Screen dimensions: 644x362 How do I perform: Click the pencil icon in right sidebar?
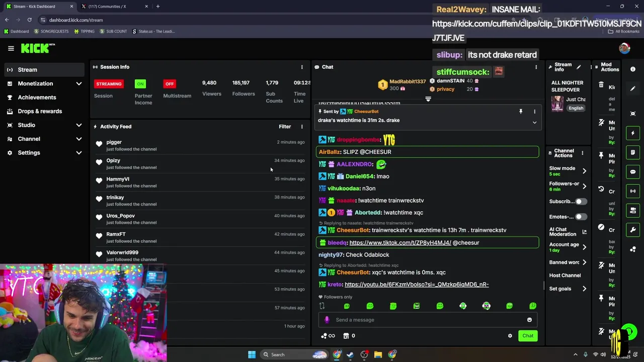(x=633, y=88)
